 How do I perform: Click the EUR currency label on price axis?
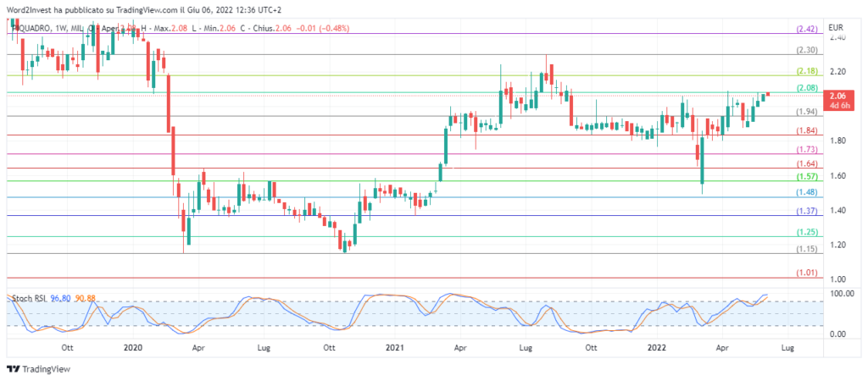[812, 28]
